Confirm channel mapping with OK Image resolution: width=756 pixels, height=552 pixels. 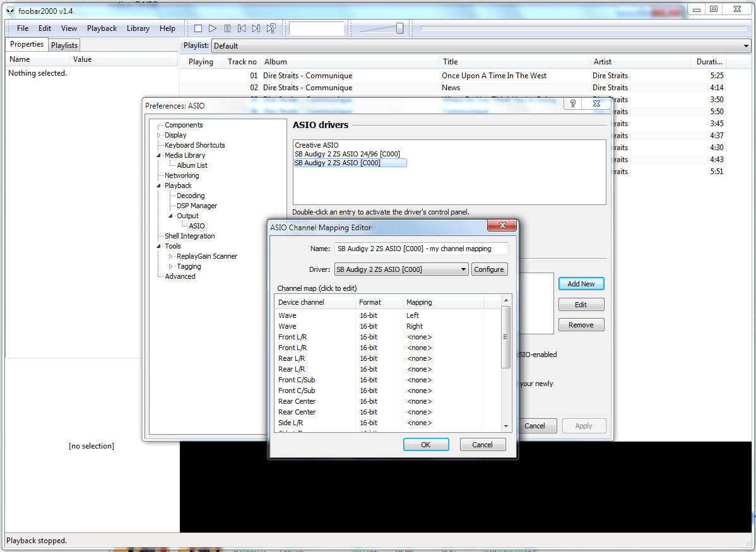426,445
